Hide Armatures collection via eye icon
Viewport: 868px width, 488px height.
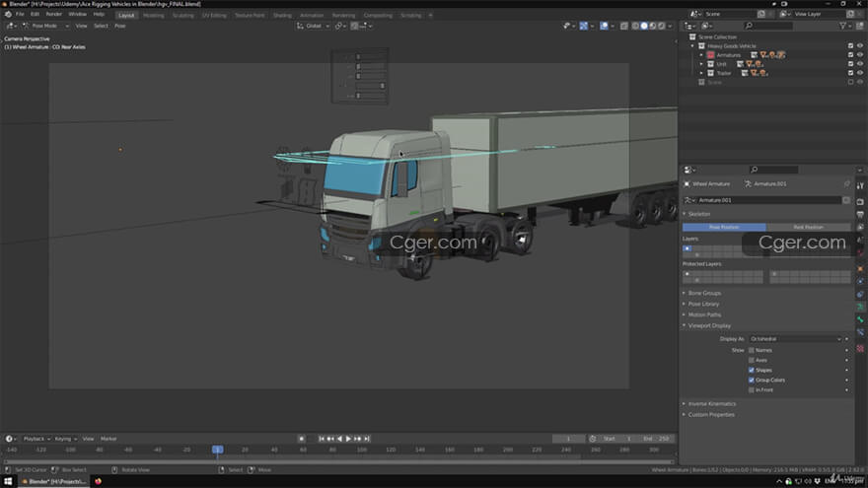(860, 55)
